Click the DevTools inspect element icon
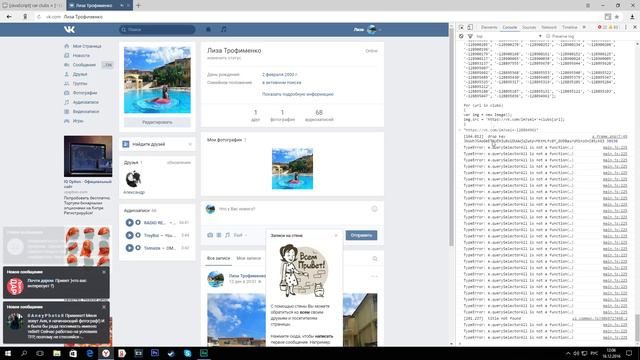640x360 pixels. pyautogui.click(x=461, y=27)
